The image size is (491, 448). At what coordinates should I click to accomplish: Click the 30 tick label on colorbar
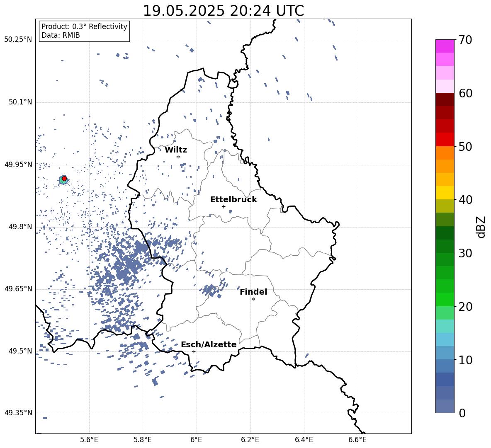coord(465,253)
